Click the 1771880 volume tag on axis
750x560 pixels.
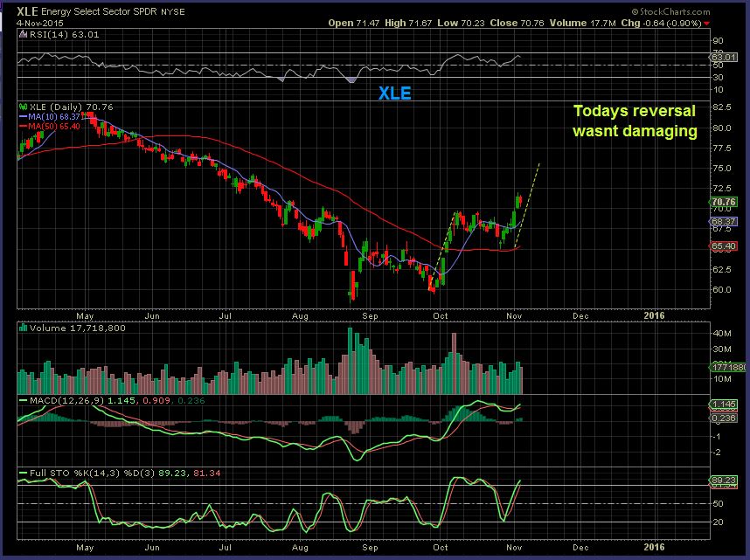click(728, 367)
